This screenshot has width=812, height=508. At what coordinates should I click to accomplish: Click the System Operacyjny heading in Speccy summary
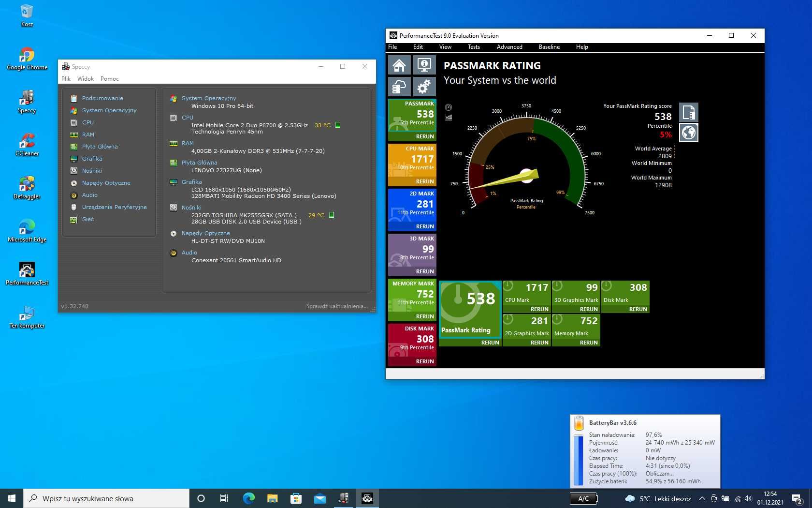tap(209, 98)
